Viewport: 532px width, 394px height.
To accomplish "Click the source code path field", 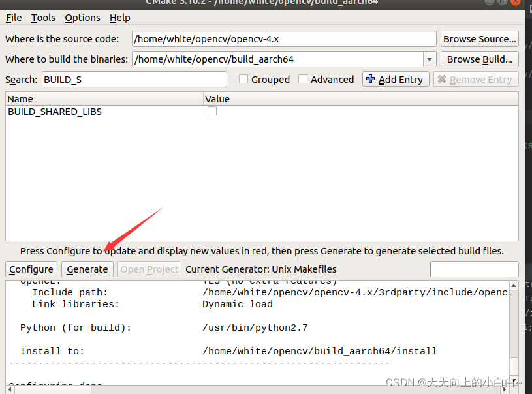I will tap(284, 39).
